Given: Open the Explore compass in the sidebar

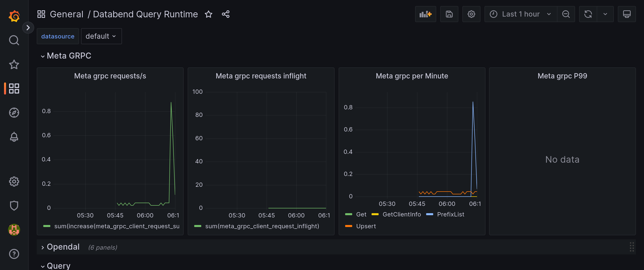Looking at the screenshot, I should click(x=14, y=113).
